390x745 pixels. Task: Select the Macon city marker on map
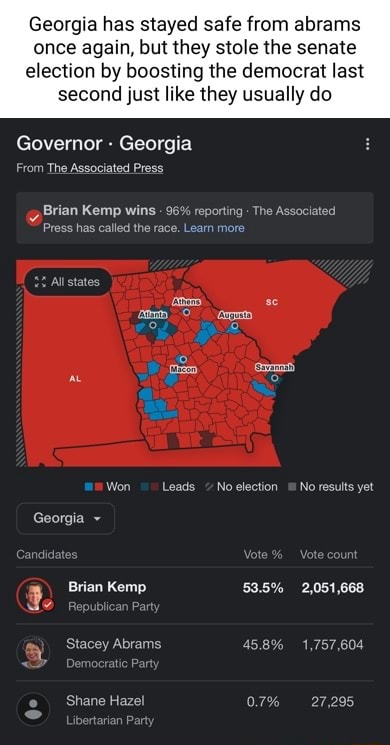coord(183,359)
